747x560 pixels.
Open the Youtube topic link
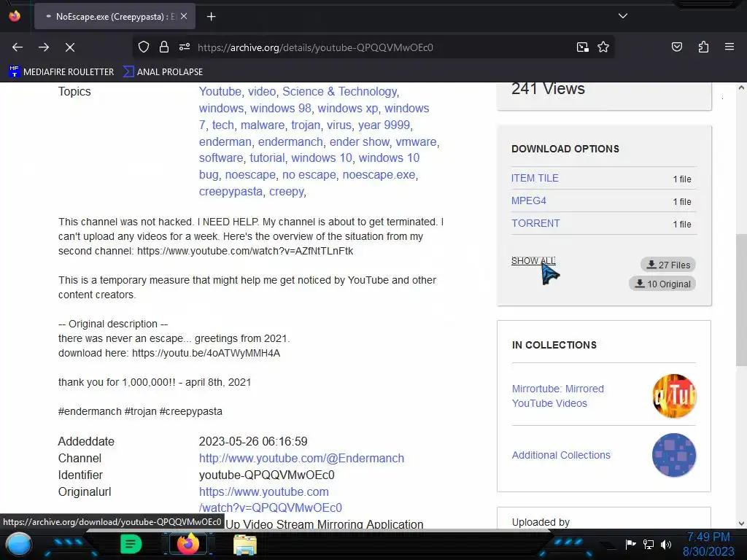(x=220, y=91)
